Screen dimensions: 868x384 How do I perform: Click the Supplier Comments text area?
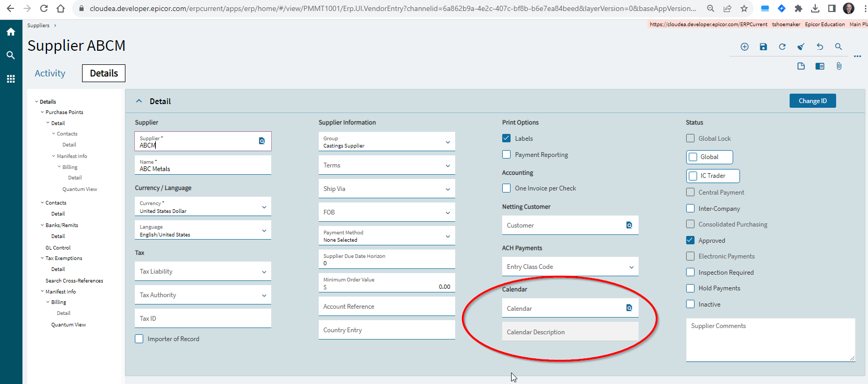tap(770, 340)
